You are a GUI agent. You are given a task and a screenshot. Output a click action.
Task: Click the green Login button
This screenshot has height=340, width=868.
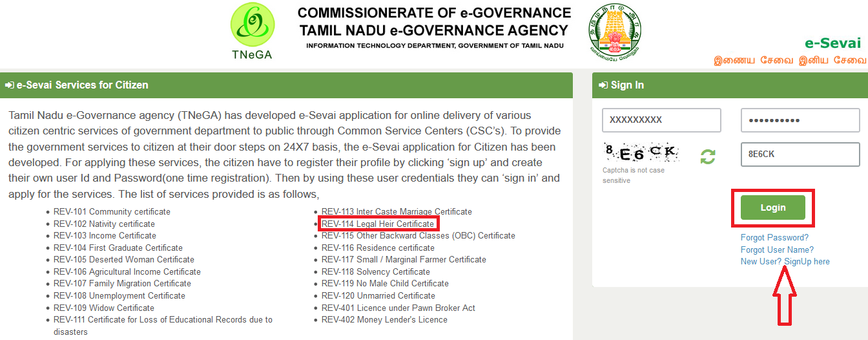773,207
